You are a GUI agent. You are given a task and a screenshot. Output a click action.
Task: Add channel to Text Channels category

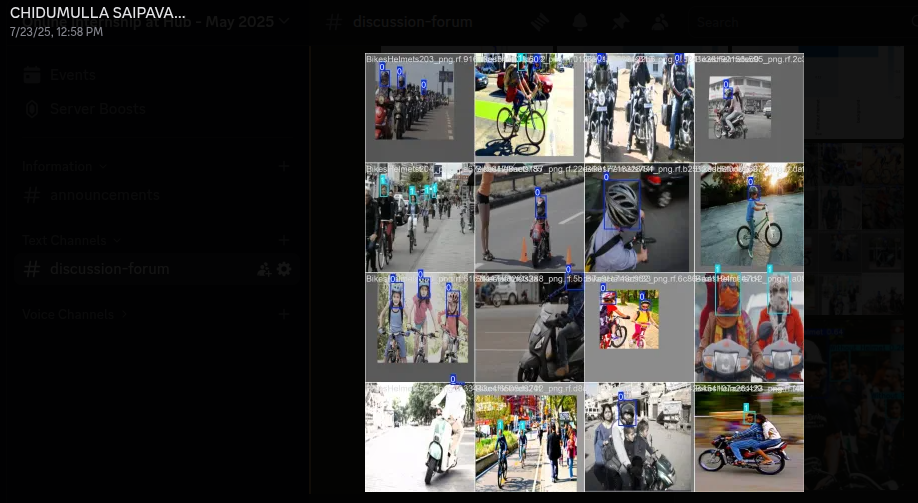pos(284,240)
